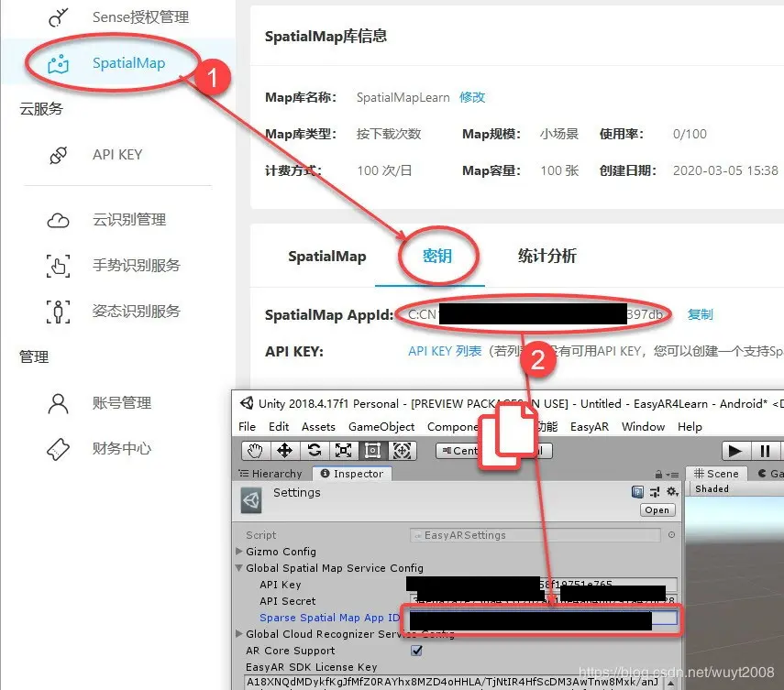Select Unity Rect tool
The width and height of the screenshot is (784, 690).
372,451
